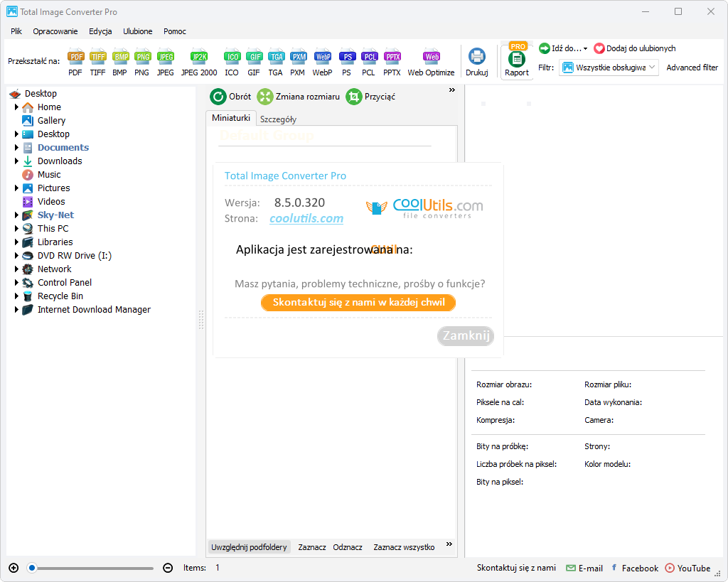728x582 pixels.
Task: Click the Drukuj printer icon
Action: (477, 62)
